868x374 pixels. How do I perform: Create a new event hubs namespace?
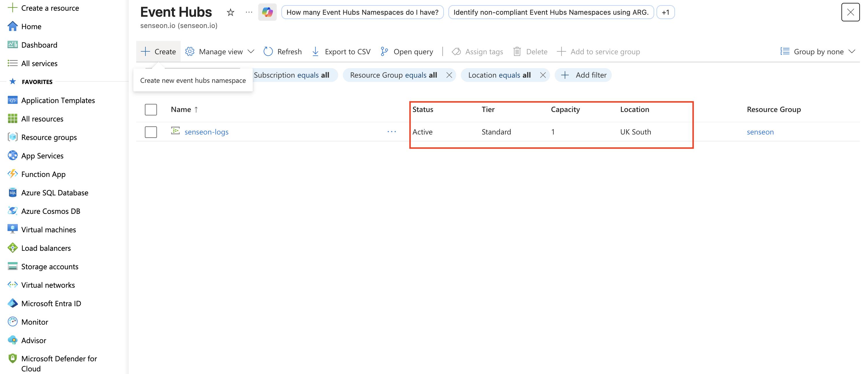pos(158,52)
